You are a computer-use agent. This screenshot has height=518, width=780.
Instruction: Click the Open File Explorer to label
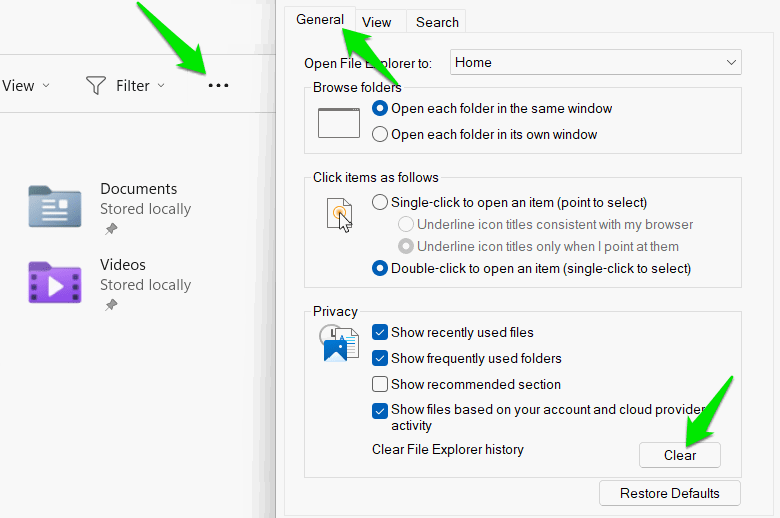[x=368, y=64]
